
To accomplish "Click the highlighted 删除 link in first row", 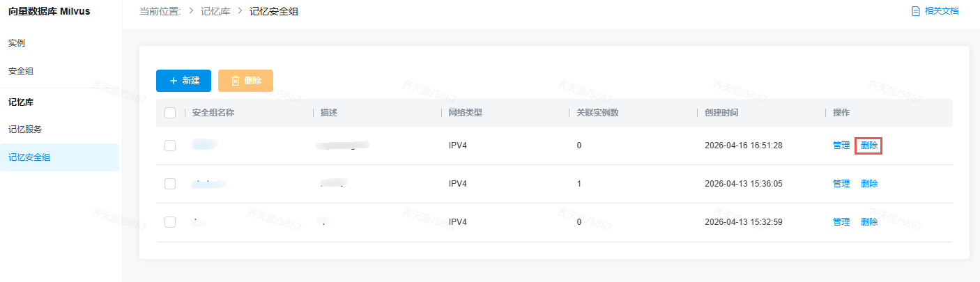I will tap(869, 146).
